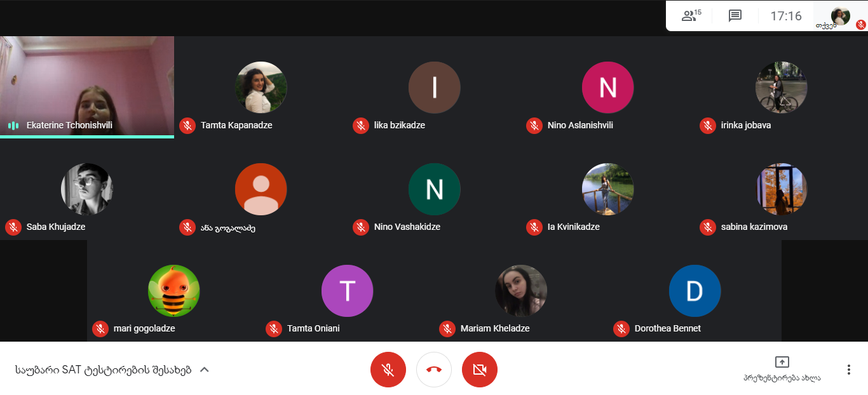This screenshot has width=868, height=395.
Task: Click the SAT meeting title text
Action: [103, 370]
